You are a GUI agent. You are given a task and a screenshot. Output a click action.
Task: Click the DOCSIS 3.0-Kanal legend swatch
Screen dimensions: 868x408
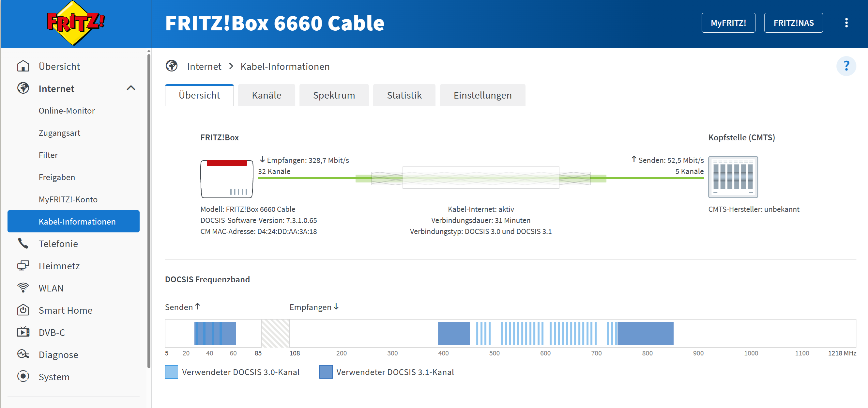click(172, 372)
